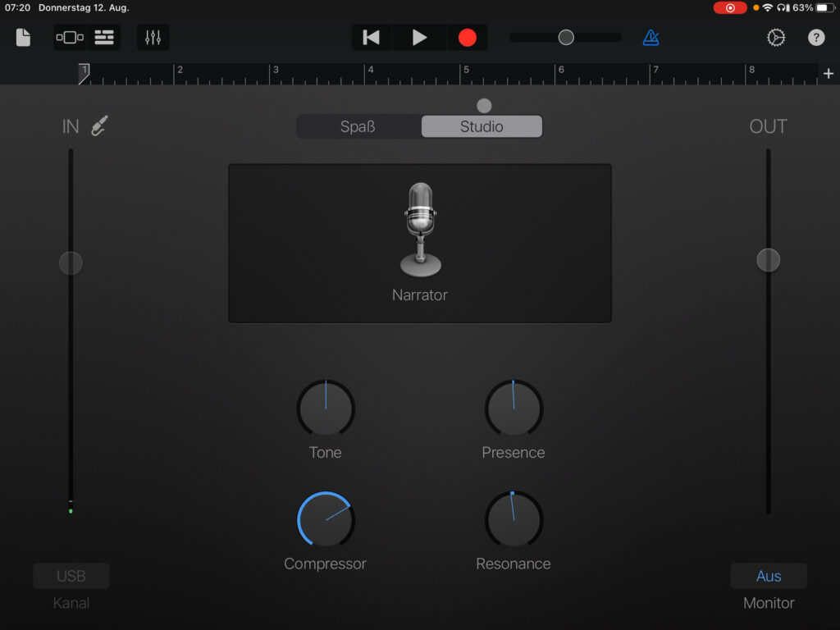Image resolution: width=840 pixels, height=630 pixels.
Task: Open the song settings gear
Action: [x=776, y=38]
